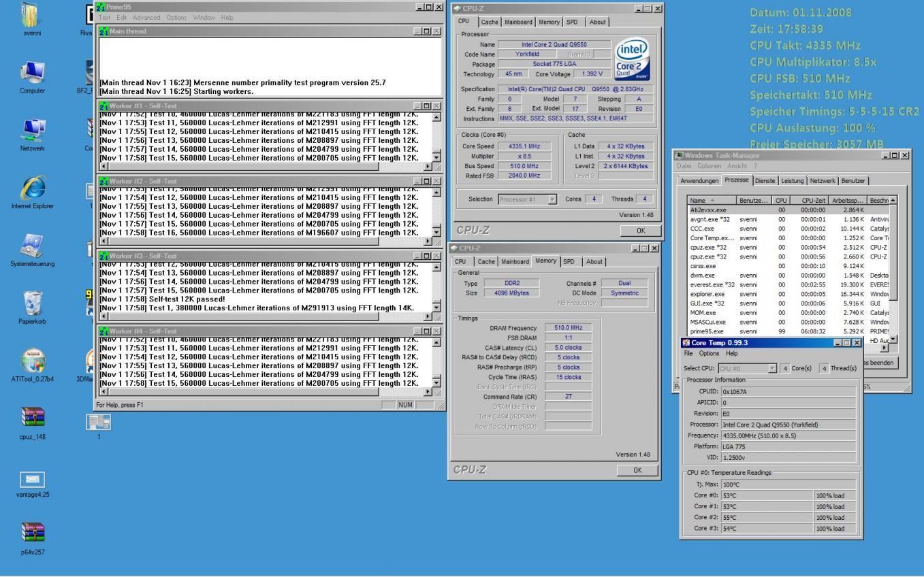Viewport: 924px width, 577px height.
Task: Click the Core #2 55°C temperature reading
Action: point(767,518)
